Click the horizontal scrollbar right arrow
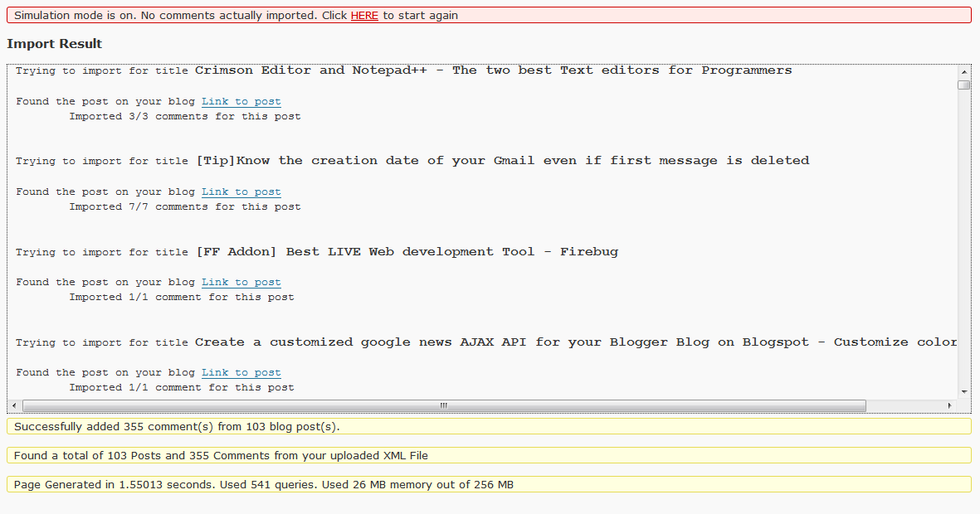The height and width of the screenshot is (514, 980). (950, 406)
